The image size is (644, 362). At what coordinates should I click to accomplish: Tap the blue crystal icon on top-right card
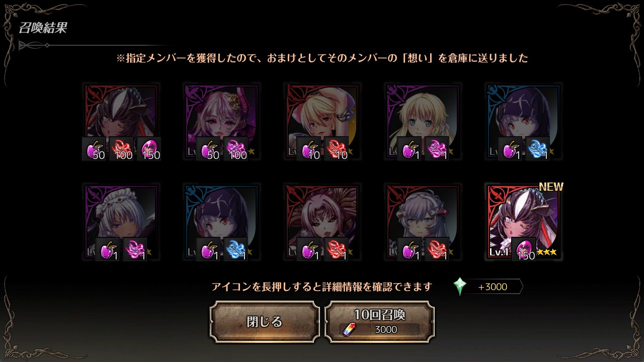(537, 149)
